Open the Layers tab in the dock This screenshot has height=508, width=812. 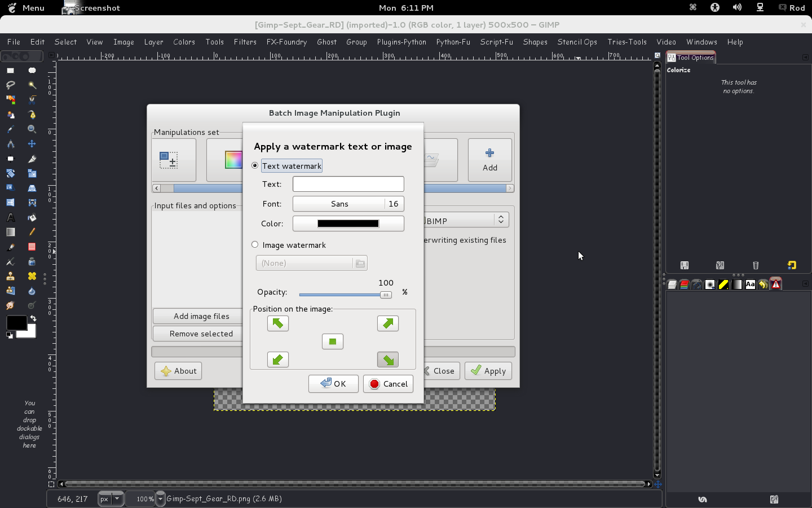pos(672,284)
